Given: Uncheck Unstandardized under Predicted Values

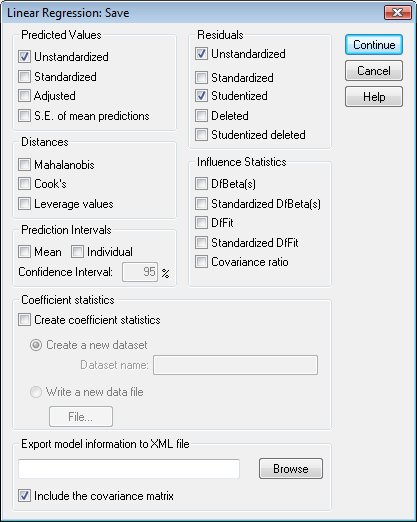Looking at the screenshot, I should point(24,57).
